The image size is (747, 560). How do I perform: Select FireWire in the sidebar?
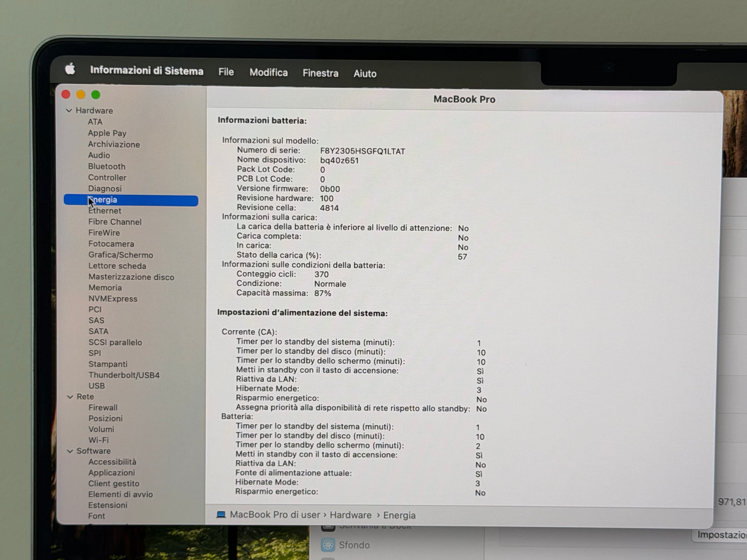(x=104, y=233)
